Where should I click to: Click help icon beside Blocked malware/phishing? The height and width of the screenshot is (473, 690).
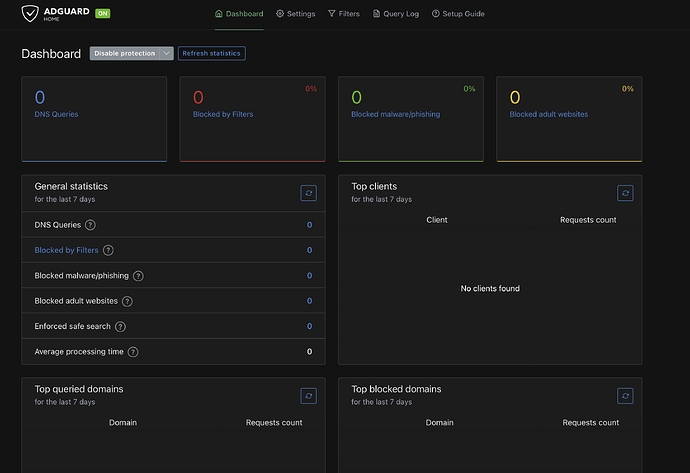click(x=138, y=276)
